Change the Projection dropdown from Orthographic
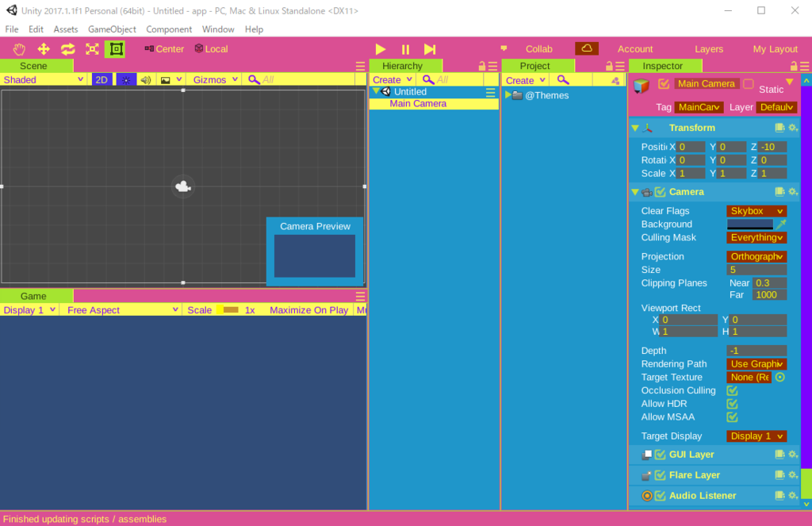This screenshot has height=526, width=812. coord(756,256)
